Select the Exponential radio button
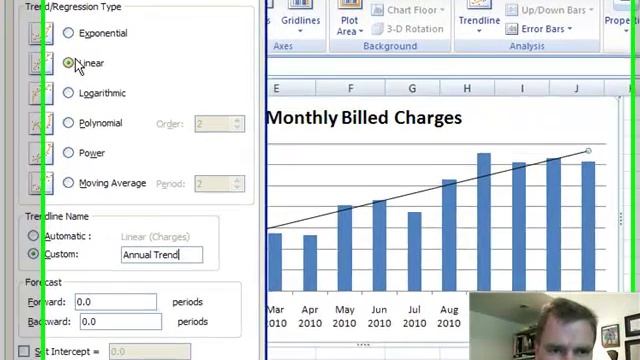This screenshot has width=640, height=360. [x=68, y=33]
